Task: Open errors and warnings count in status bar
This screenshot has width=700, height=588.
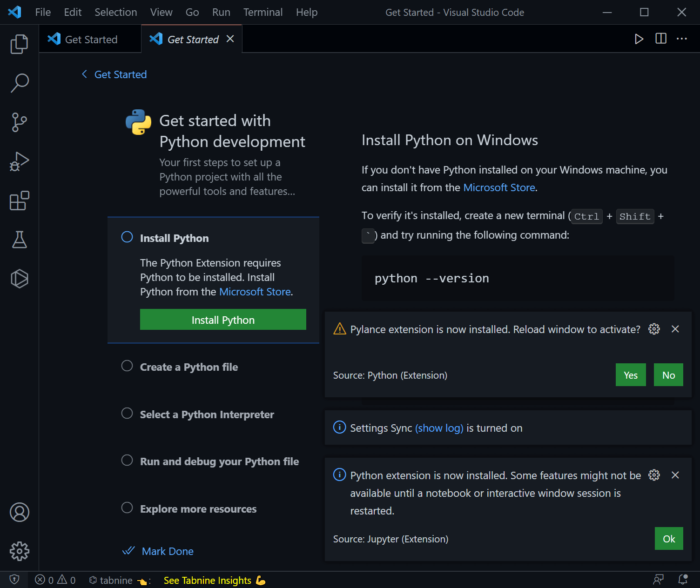Action: click(55, 580)
